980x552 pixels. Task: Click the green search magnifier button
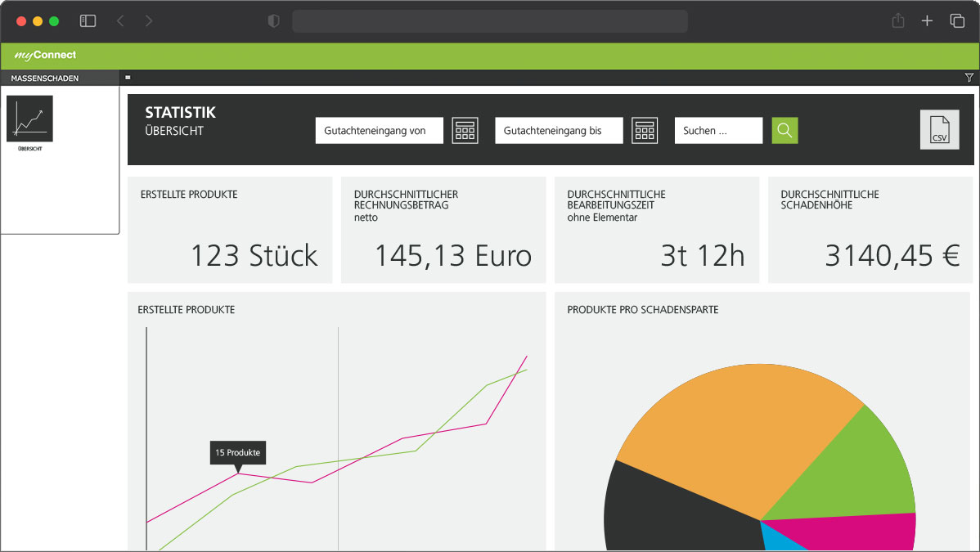point(784,131)
